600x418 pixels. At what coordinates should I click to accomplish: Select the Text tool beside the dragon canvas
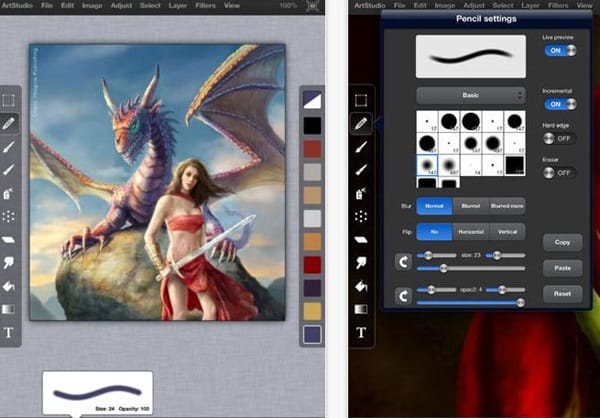coord(8,332)
